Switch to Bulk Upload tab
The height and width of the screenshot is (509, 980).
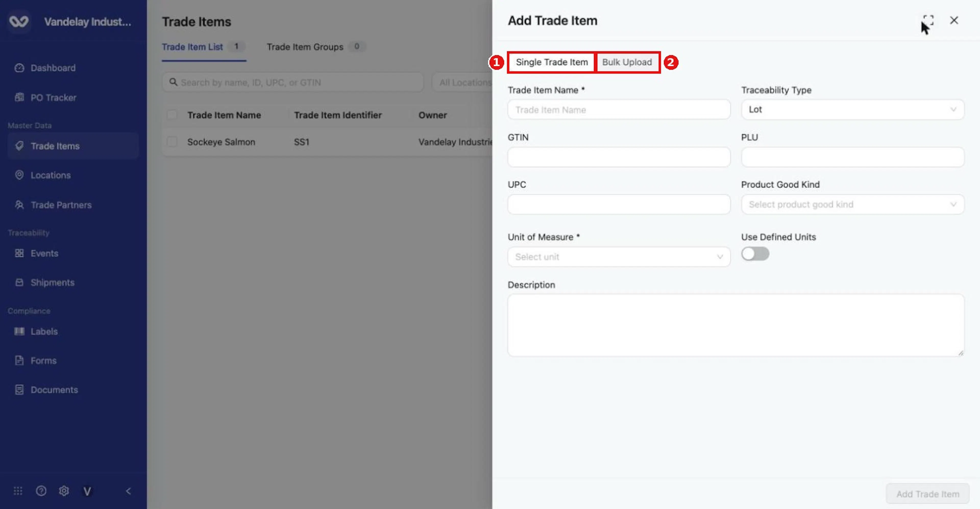(x=627, y=62)
